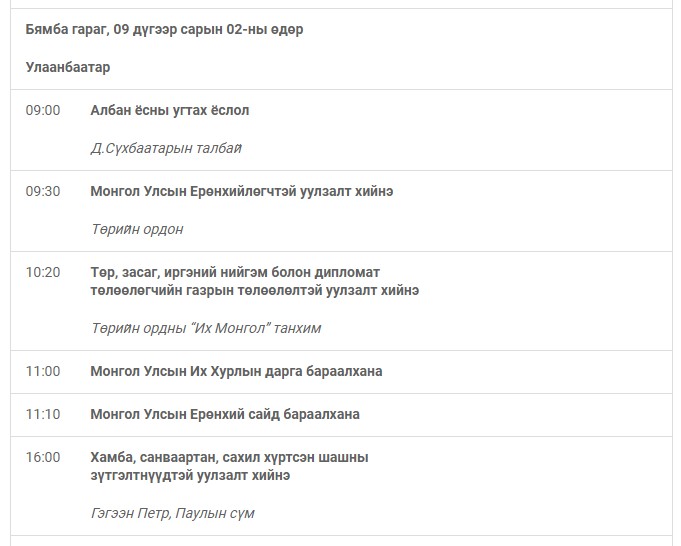Click venue Төрийн ордны "Их Монгол" танхим
681x546 pixels.
[x=206, y=328]
